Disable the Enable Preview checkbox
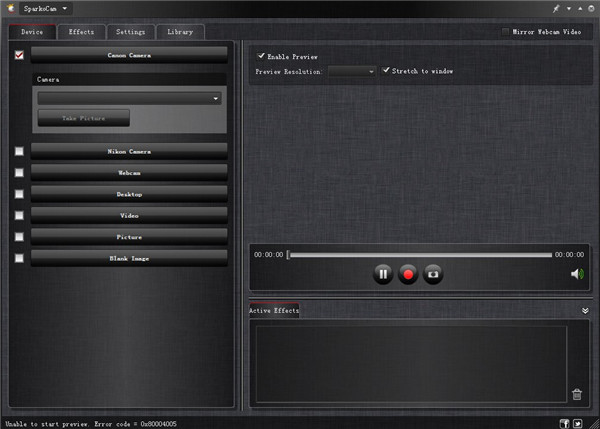600x429 pixels. 261,56
